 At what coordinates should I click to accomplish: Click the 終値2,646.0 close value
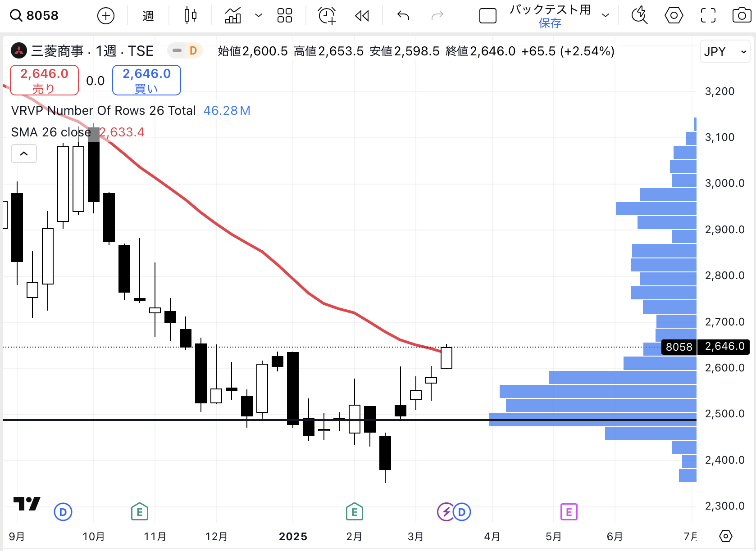[480, 51]
